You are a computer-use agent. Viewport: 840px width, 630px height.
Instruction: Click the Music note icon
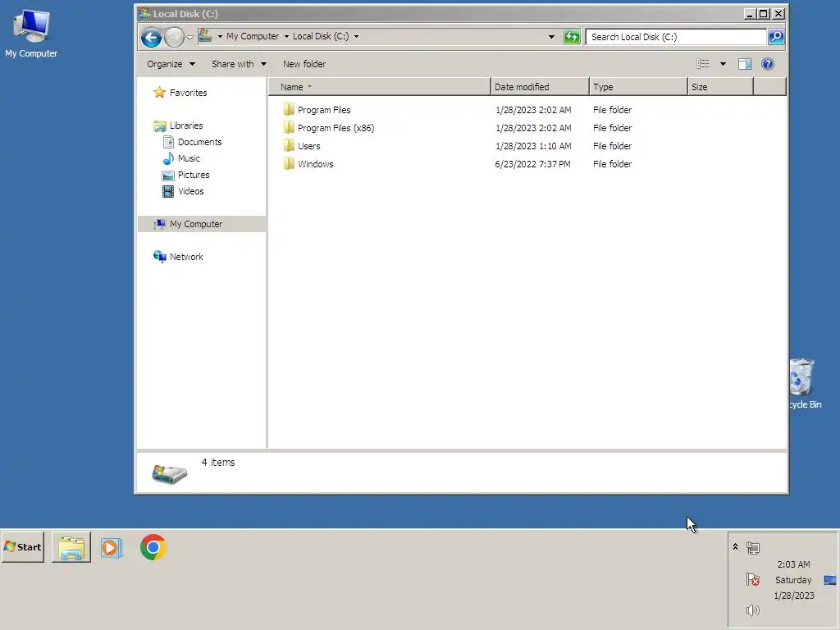pyautogui.click(x=168, y=158)
